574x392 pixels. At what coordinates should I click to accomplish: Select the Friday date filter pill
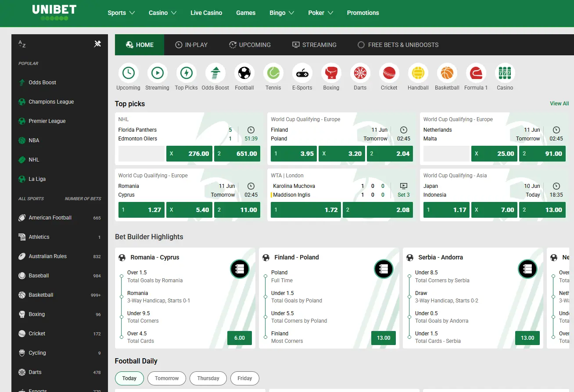(x=244, y=378)
